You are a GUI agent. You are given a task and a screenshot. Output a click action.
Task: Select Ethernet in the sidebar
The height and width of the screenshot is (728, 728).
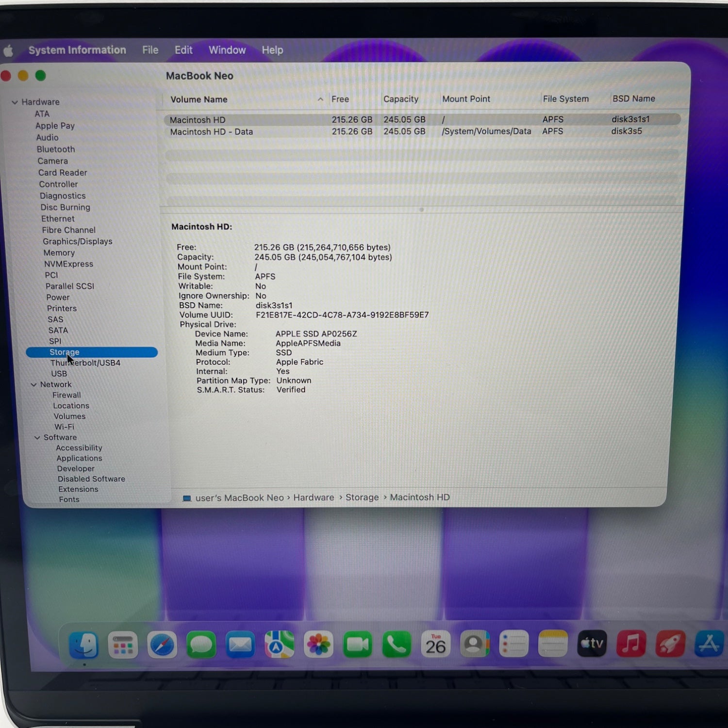tap(58, 219)
